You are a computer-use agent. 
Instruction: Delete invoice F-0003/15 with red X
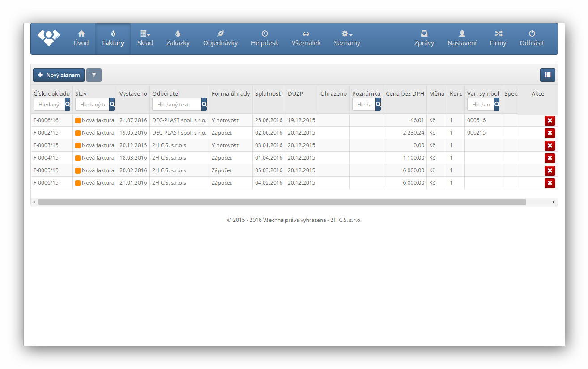550,145
